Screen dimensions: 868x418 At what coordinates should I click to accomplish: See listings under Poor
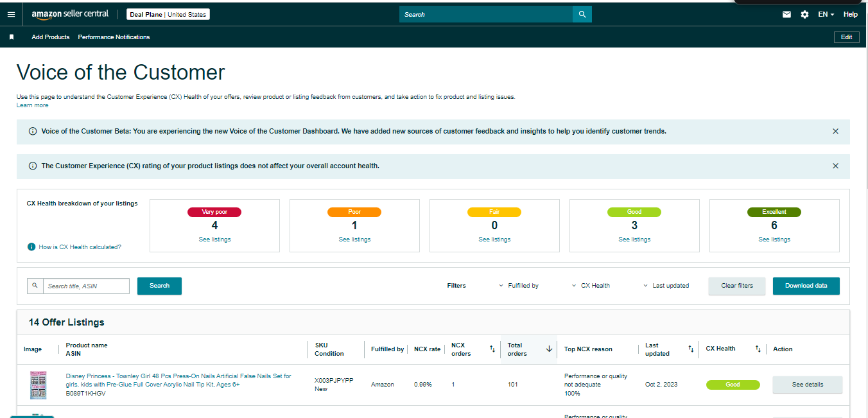[354, 239]
